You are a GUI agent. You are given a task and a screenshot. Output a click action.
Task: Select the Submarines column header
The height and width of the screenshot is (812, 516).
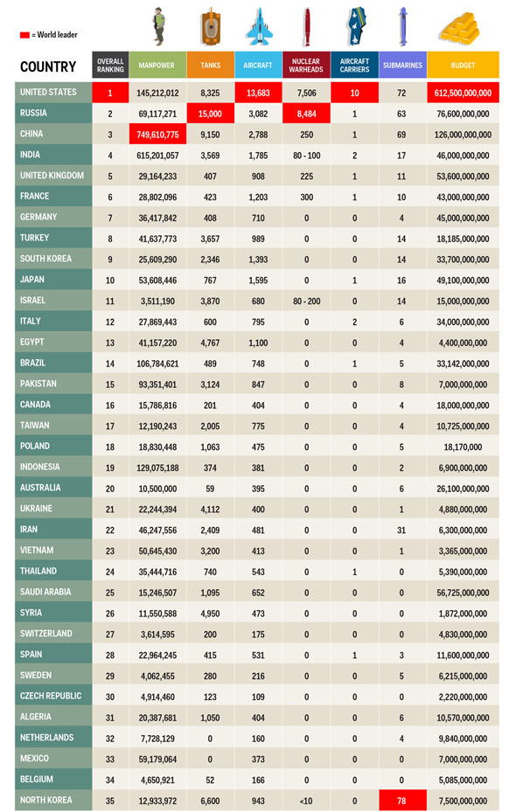(x=402, y=66)
